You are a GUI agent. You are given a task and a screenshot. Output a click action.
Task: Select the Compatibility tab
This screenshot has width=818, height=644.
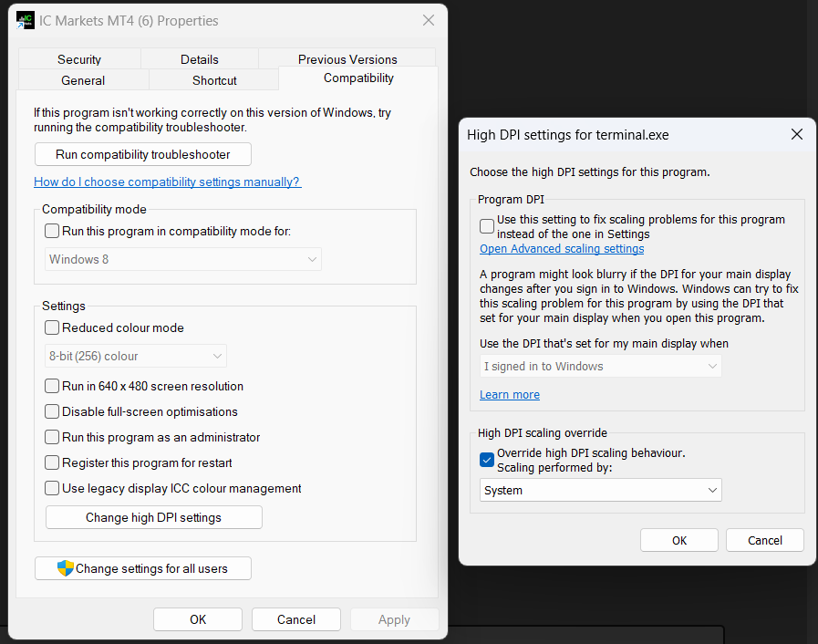point(358,78)
